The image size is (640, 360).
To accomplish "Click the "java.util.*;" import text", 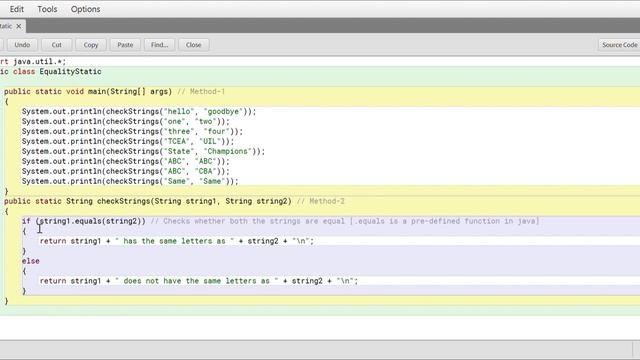I will pos(40,62).
